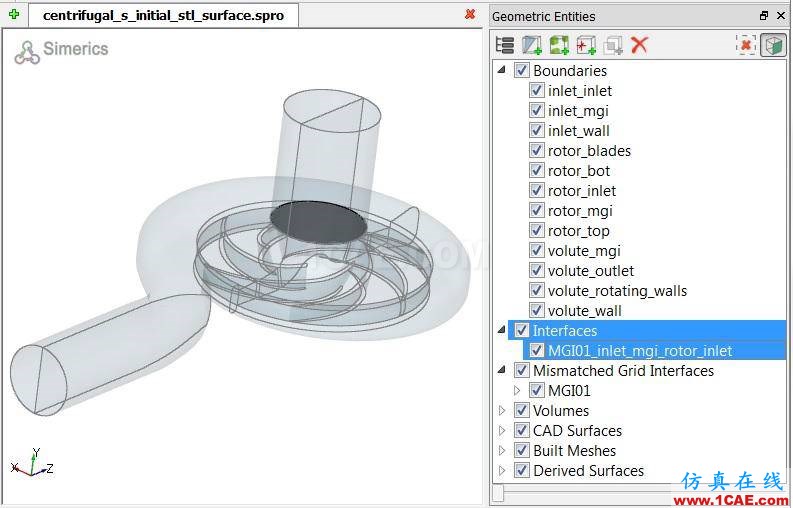Click the add surface plane icon
Viewport: 793px width, 508px height.
[x=532, y=45]
